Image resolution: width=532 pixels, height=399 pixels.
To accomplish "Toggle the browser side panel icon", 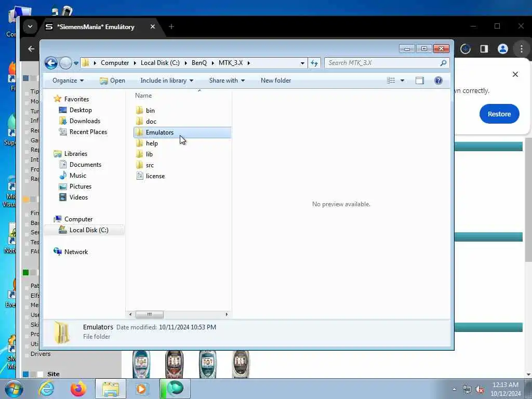I will coord(484,49).
